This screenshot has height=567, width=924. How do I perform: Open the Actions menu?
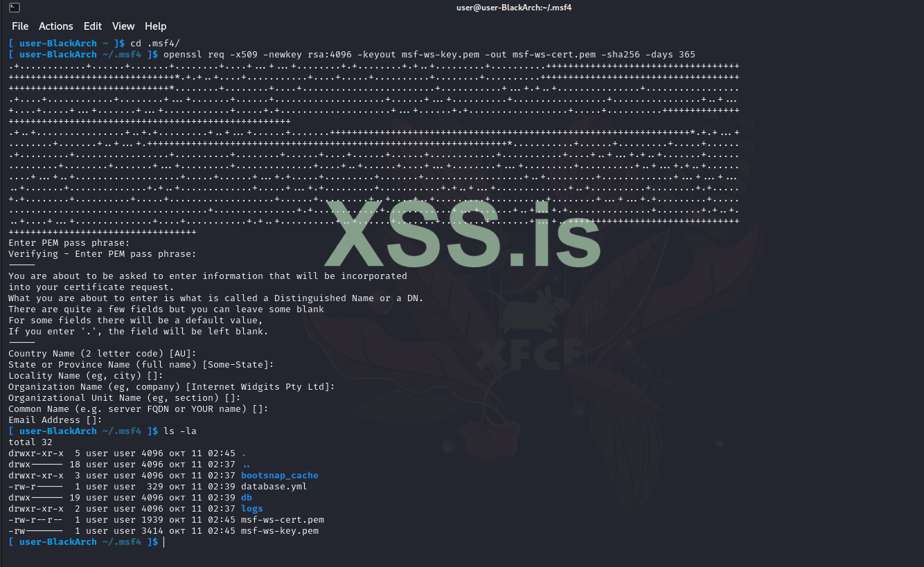(x=55, y=26)
